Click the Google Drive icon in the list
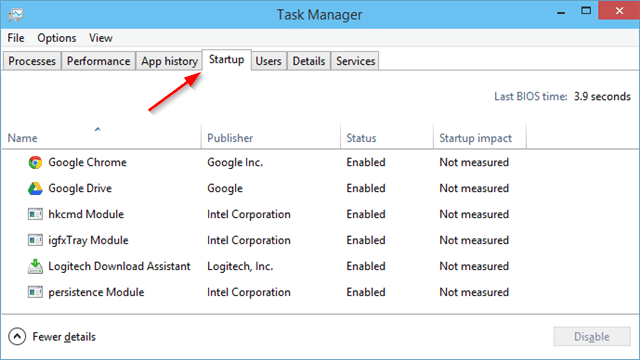This screenshot has height=360, width=640. click(x=35, y=189)
